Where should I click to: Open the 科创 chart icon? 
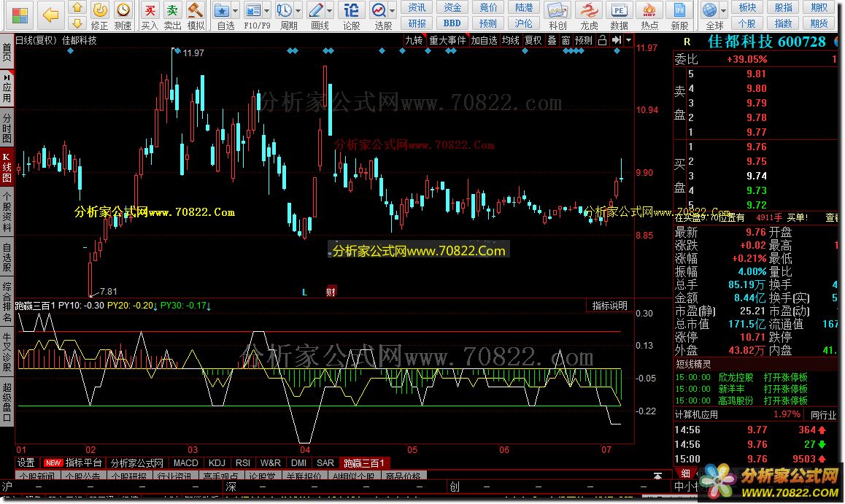pyautogui.click(x=557, y=10)
